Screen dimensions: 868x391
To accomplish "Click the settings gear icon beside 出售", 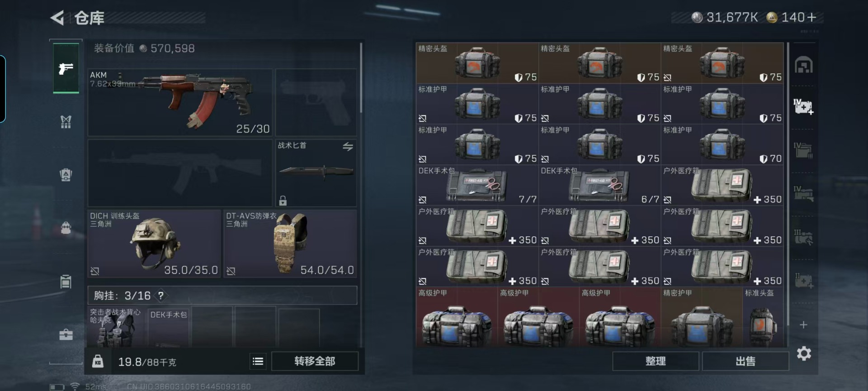I will pos(804,353).
